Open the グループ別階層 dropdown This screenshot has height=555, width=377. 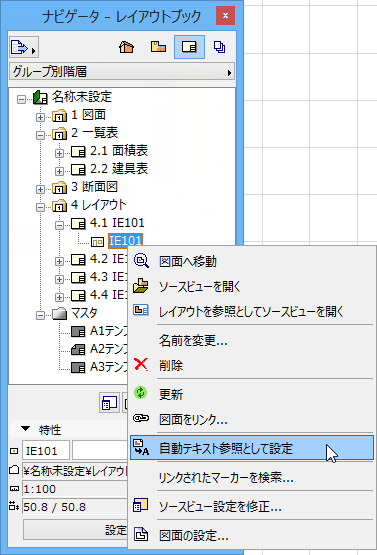122,72
